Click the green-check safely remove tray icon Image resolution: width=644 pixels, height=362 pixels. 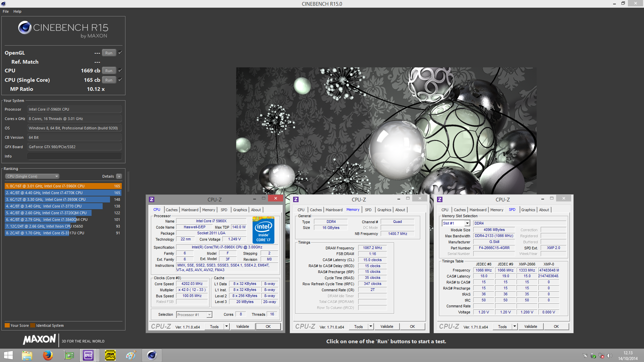click(x=593, y=356)
